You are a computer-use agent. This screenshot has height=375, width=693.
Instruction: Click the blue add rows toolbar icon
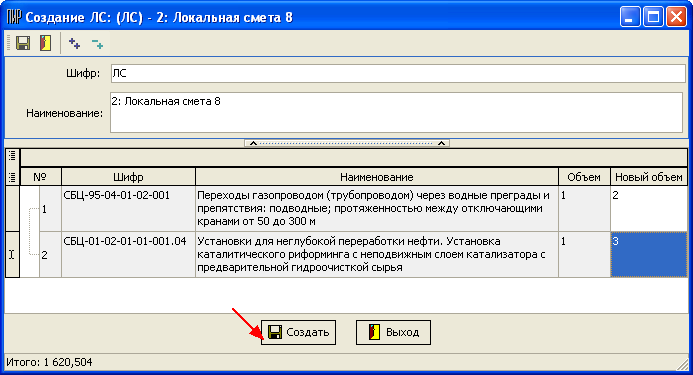coord(74,43)
